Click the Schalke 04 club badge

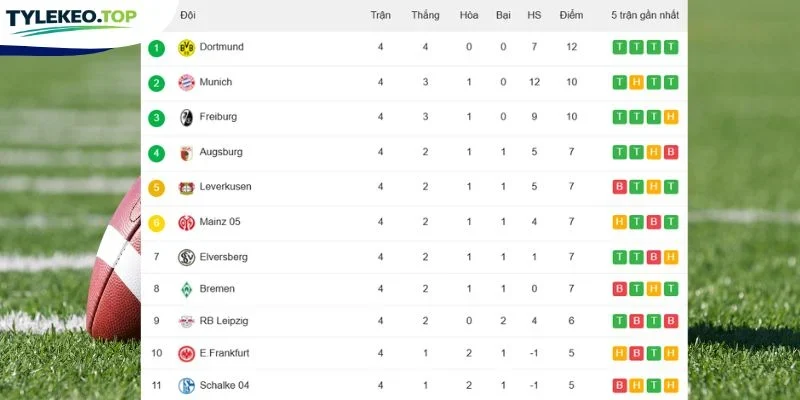[186, 385]
